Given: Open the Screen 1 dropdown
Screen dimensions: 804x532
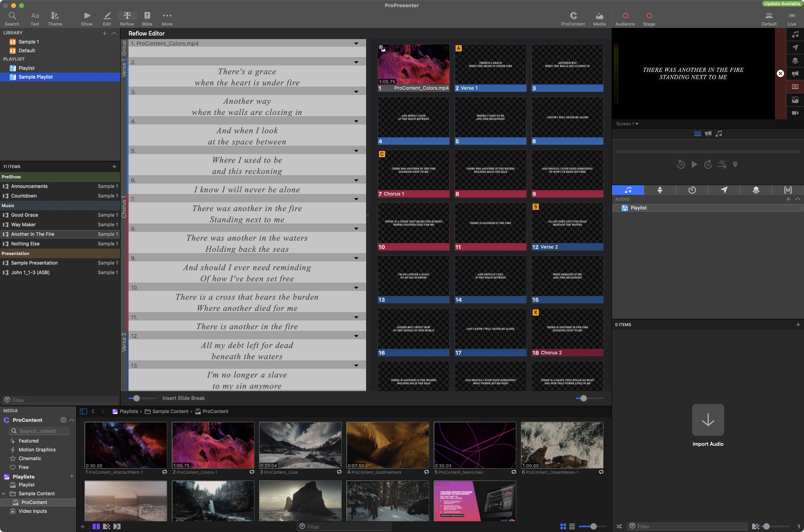Looking at the screenshot, I should [627, 124].
